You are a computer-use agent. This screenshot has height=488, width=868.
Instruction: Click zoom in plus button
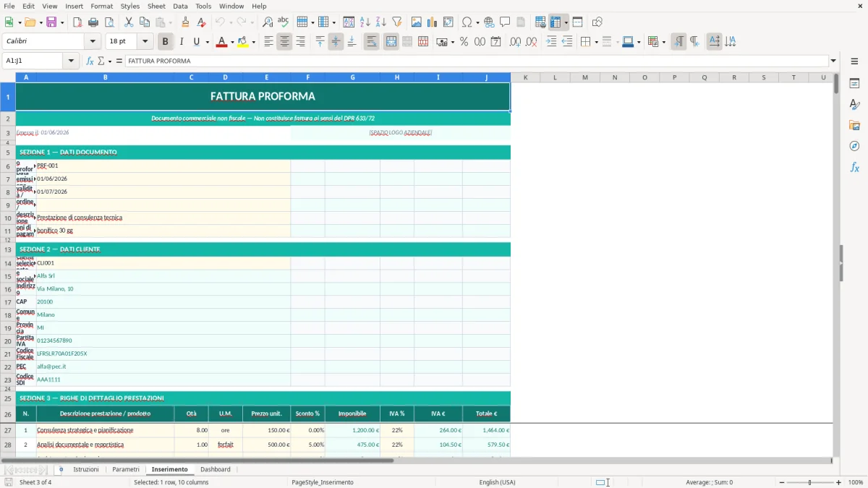pyautogui.click(x=839, y=482)
